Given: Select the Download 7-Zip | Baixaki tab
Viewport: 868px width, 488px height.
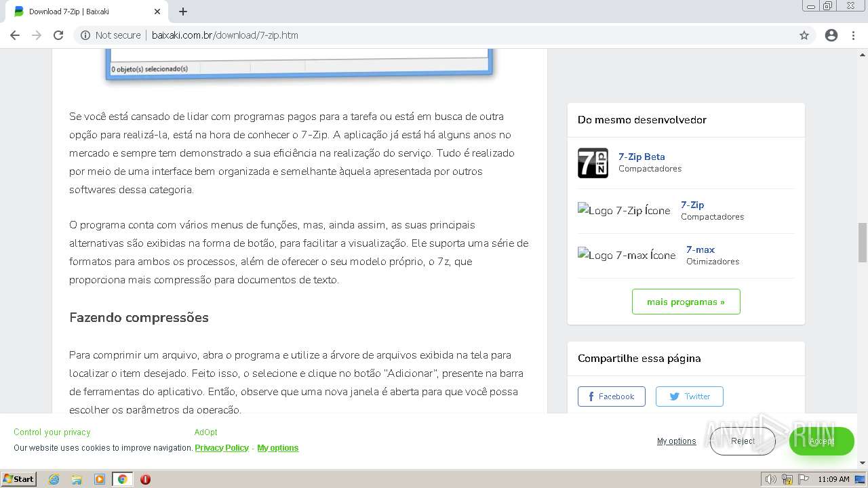Looking at the screenshot, I should (87, 12).
